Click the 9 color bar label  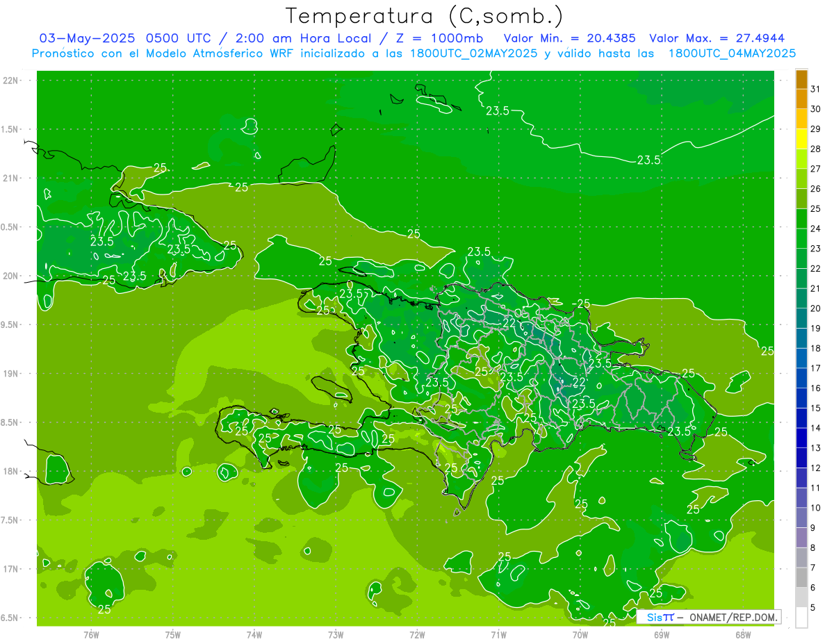click(x=813, y=528)
